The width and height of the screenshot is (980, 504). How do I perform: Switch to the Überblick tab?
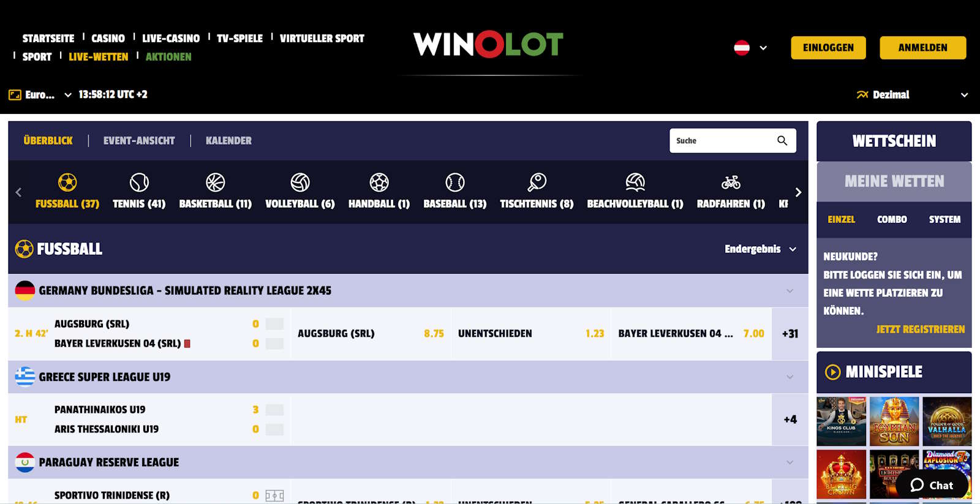(48, 141)
